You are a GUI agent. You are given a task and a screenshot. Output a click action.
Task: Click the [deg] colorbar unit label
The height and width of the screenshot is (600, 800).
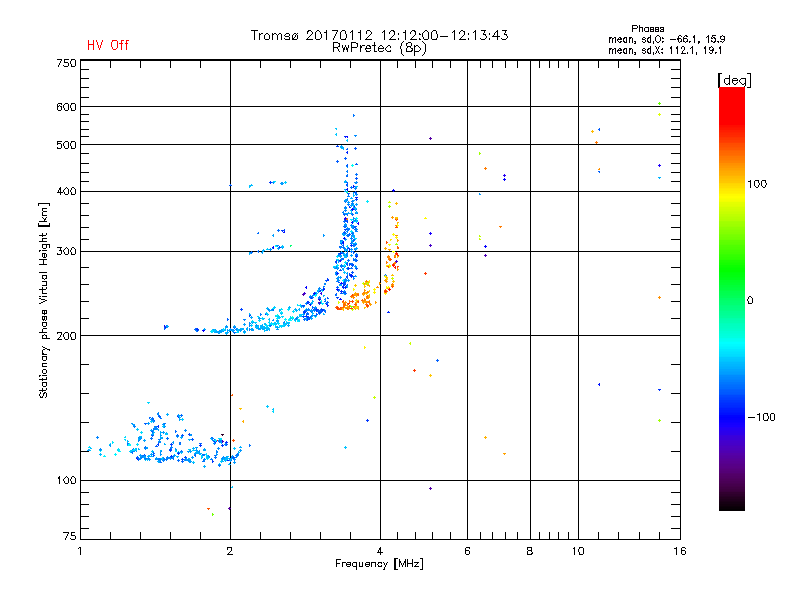click(734, 80)
